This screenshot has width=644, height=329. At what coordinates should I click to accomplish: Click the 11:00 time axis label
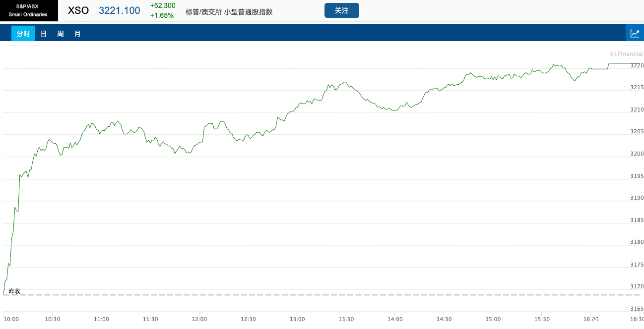[x=101, y=319]
